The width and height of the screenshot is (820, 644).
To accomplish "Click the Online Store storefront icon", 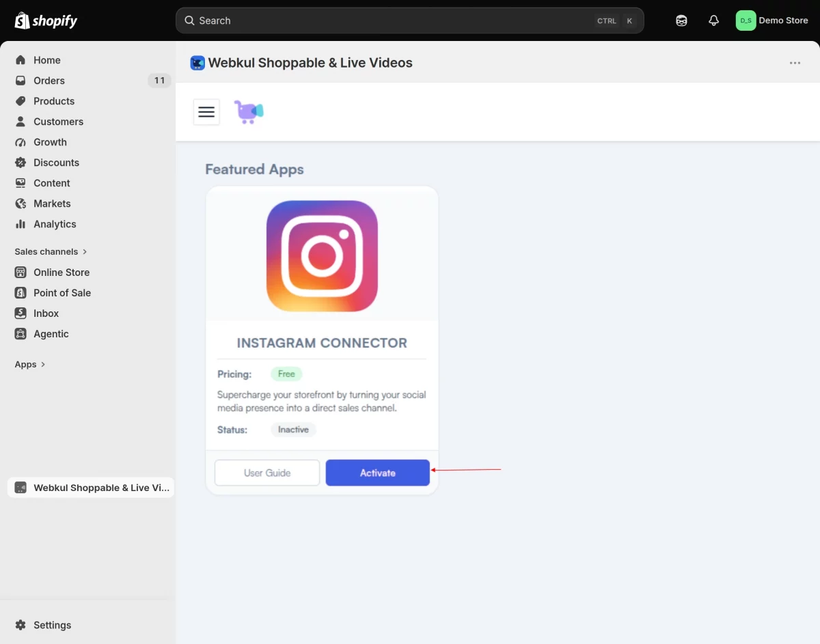I will point(20,272).
